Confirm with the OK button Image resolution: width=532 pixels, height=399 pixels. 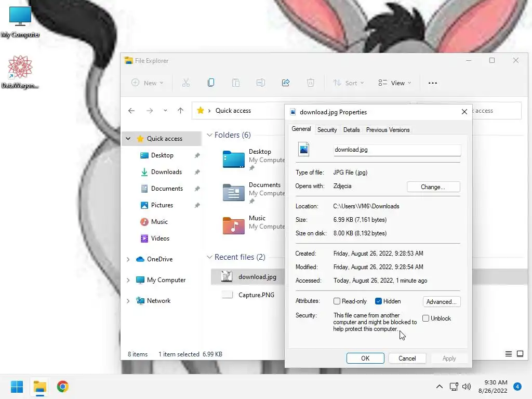click(365, 358)
